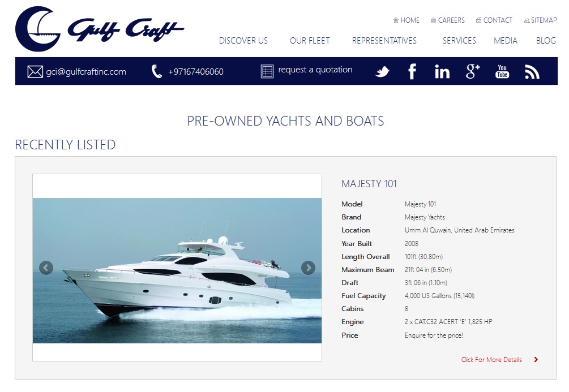Open the YouTube channel icon

[502, 71]
